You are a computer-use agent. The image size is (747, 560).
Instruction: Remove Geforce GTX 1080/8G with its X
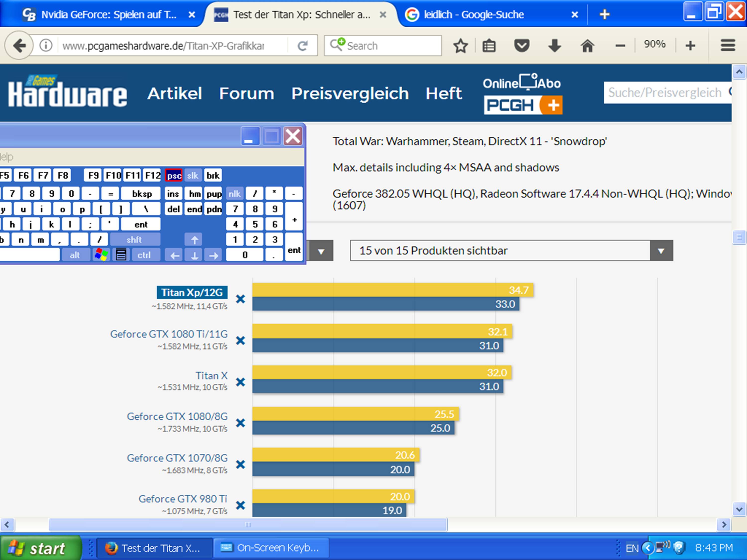tap(241, 423)
